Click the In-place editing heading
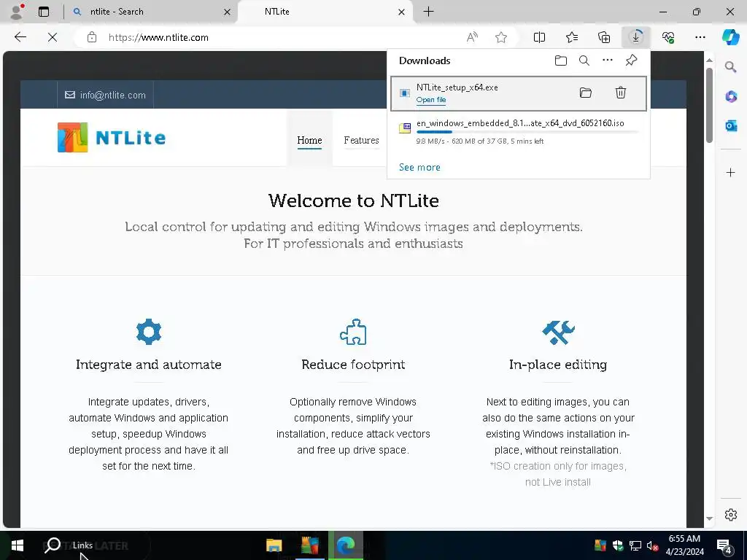Screen dimensions: 747x560 coord(558,365)
